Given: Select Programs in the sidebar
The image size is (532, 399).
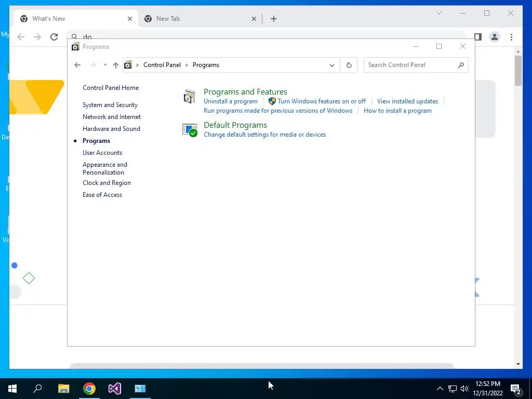Looking at the screenshot, I should pos(96,140).
